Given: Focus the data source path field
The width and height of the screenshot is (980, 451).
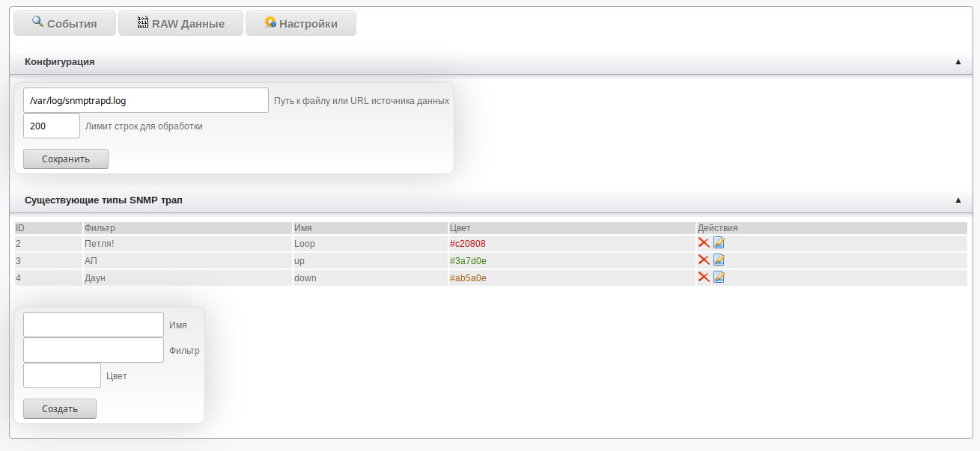Looking at the screenshot, I should (x=146, y=100).
